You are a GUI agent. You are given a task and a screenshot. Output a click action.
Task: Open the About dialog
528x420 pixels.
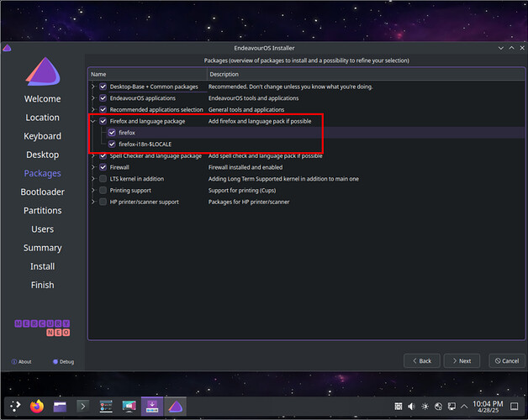(x=22, y=362)
